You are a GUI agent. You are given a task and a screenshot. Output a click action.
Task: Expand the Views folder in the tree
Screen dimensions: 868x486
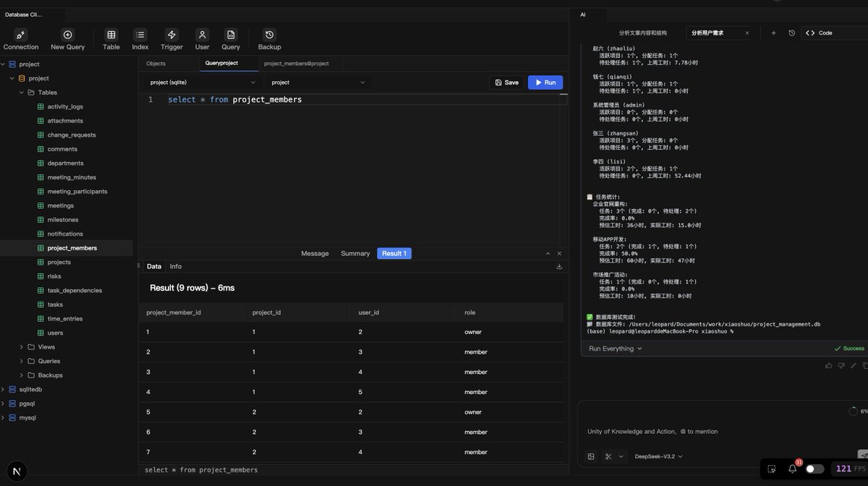[x=22, y=347]
